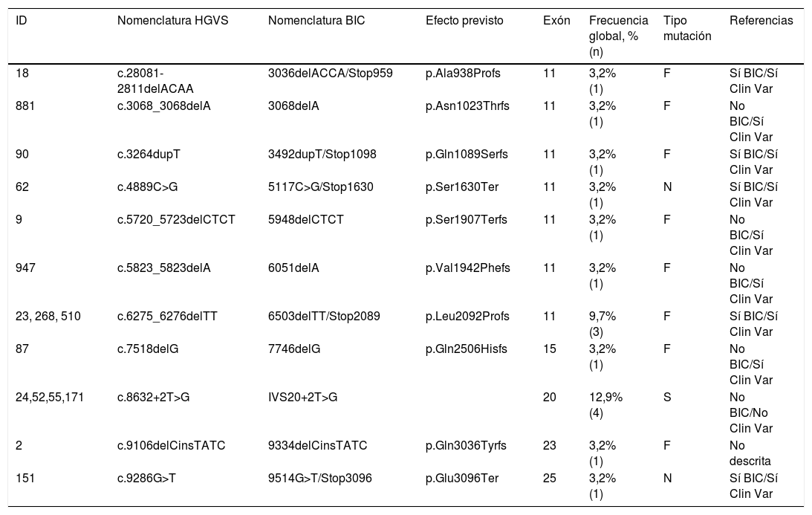Click the ID cell '24,52,55,171'
Screen dimensions: 812x515
click(50, 398)
